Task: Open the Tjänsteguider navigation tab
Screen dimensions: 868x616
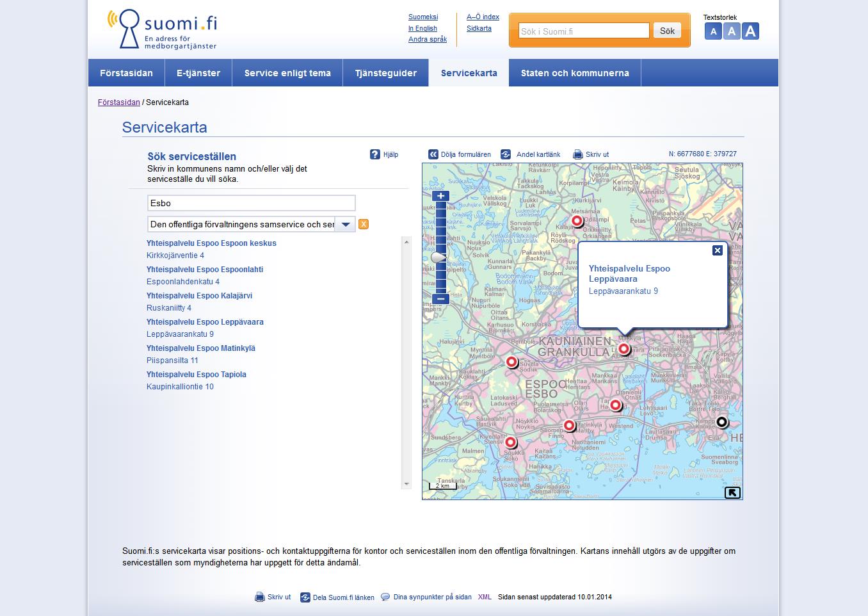Action: click(x=386, y=73)
